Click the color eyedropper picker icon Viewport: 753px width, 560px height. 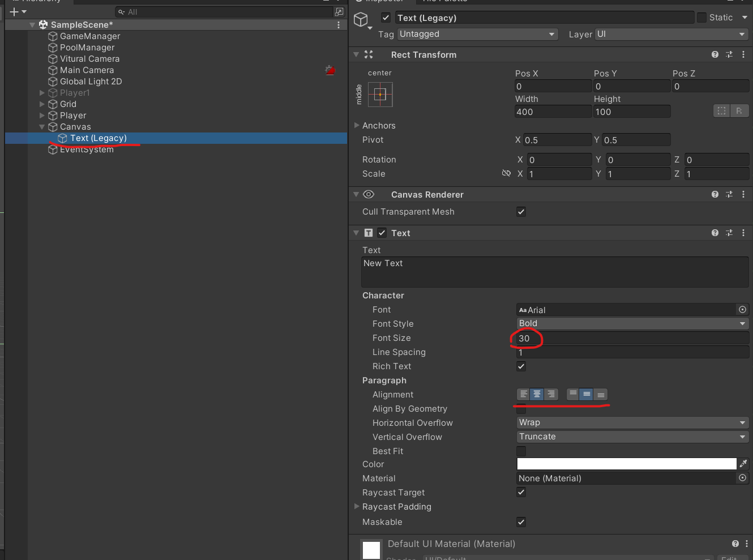743,464
